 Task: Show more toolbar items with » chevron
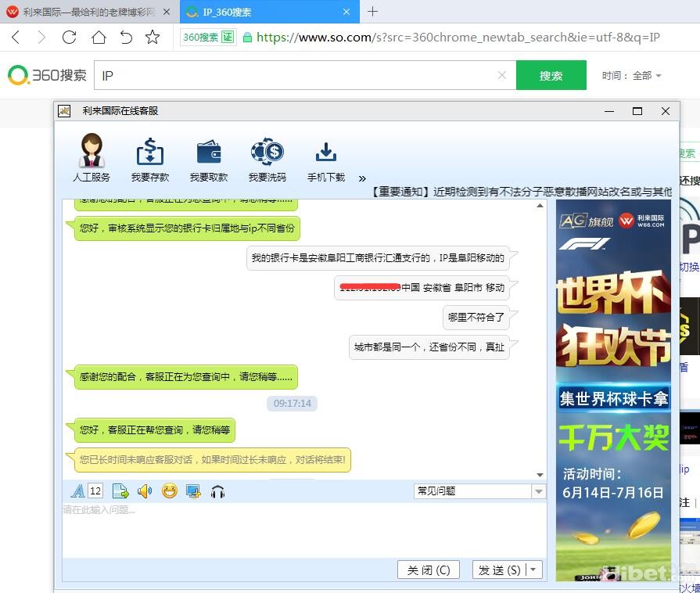(x=362, y=178)
